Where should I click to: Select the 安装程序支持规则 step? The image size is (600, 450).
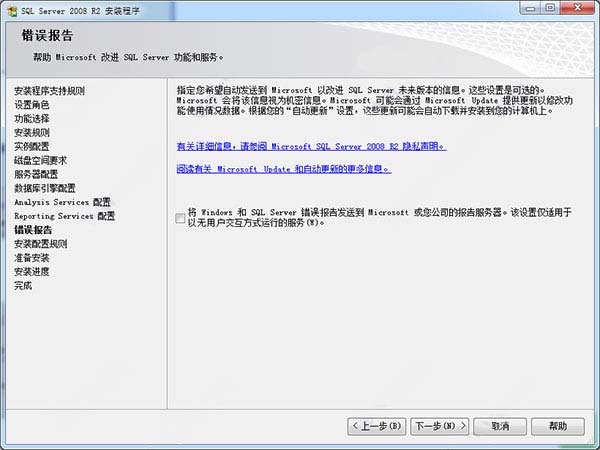click(x=49, y=91)
